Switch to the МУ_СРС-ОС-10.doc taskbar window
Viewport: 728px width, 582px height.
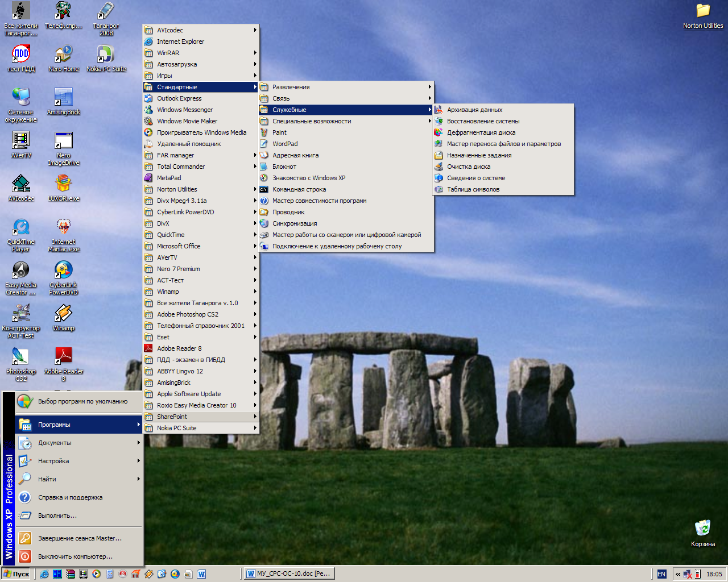(x=289, y=574)
